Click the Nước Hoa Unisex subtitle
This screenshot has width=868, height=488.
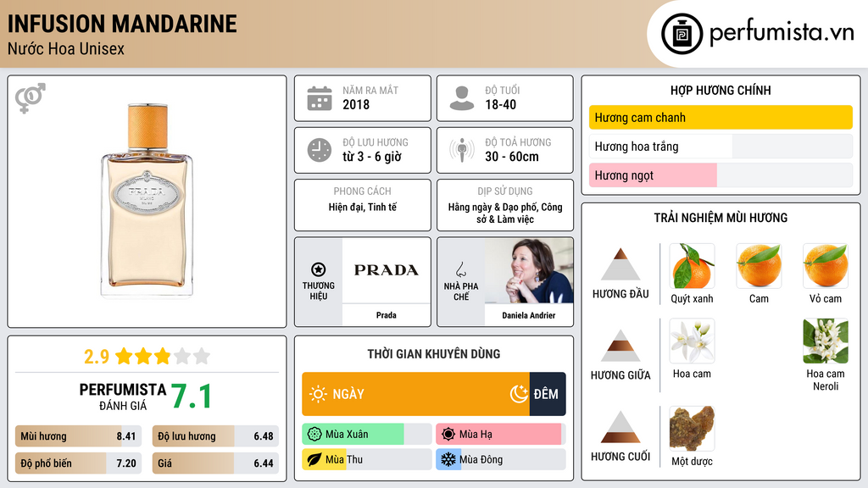(x=66, y=48)
